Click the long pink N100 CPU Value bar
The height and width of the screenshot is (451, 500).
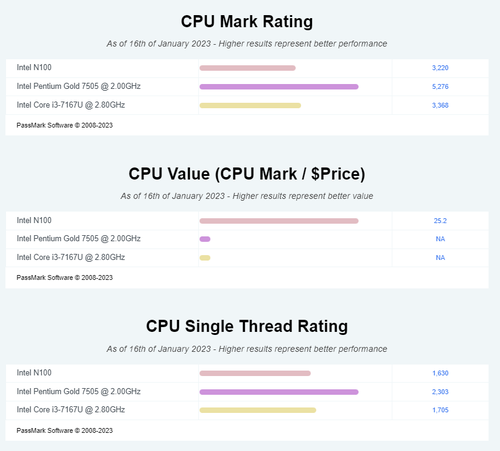click(279, 221)
